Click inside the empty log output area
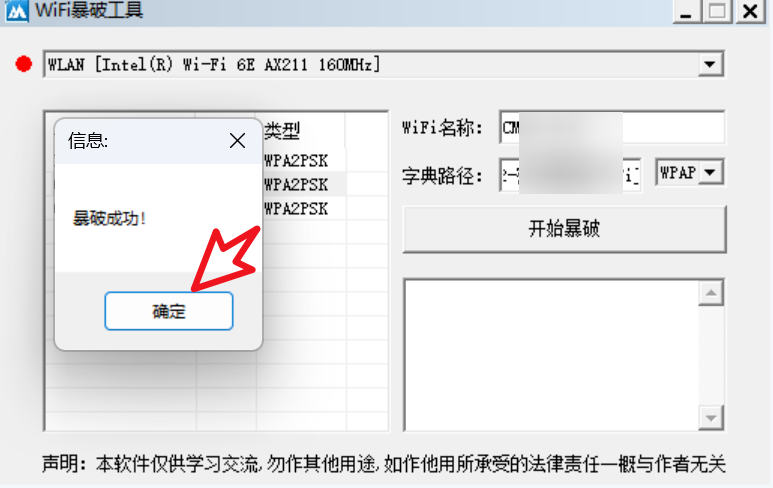773x488 pixels. point(551,355)
